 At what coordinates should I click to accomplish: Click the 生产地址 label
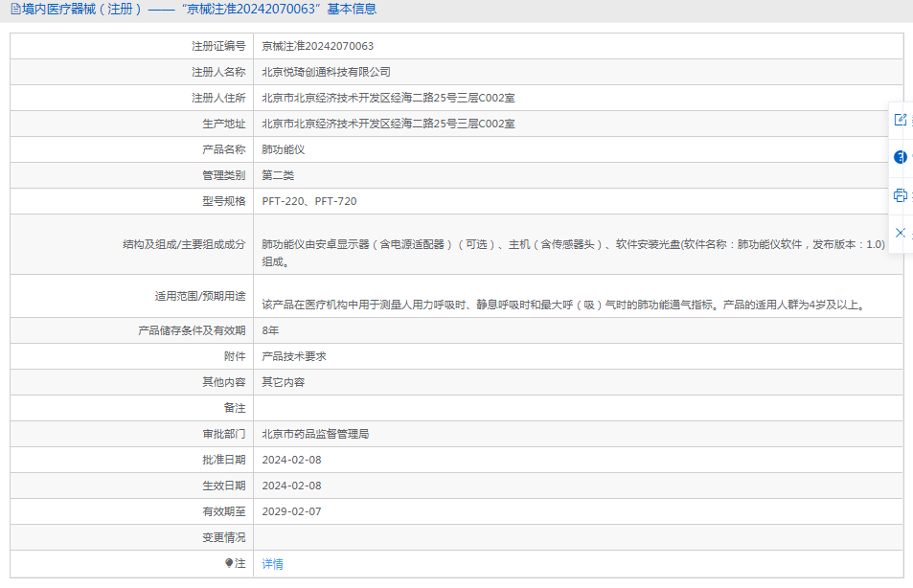pyautogui.click(x=224, y=124)
